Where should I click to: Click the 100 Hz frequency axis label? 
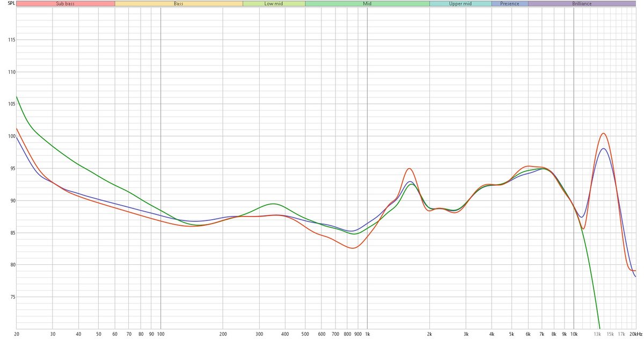[x=160, y=334]
